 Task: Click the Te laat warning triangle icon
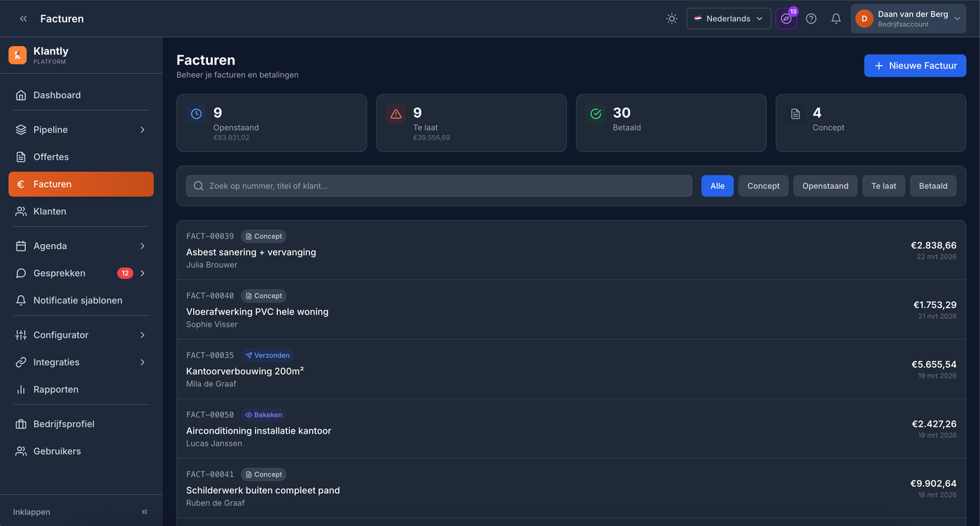click(396, 114)
